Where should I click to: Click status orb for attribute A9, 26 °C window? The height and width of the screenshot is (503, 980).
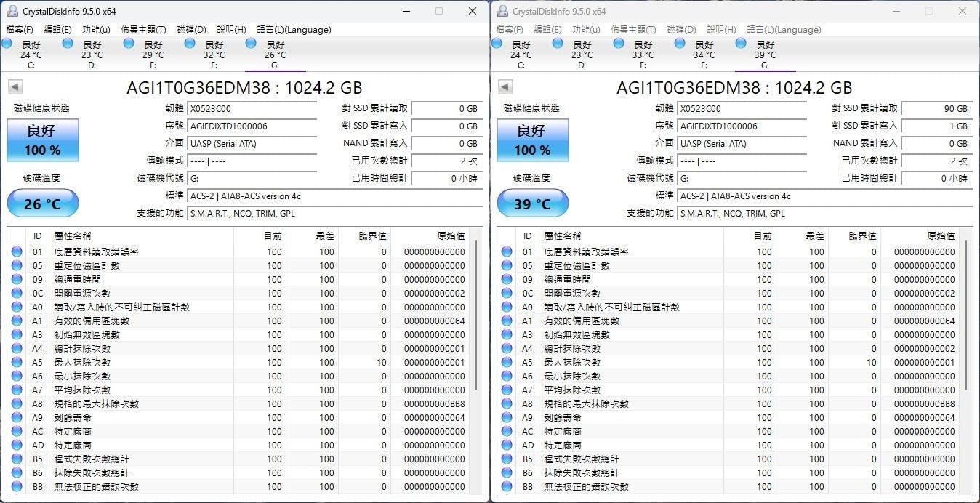click(x=17, y=418)
